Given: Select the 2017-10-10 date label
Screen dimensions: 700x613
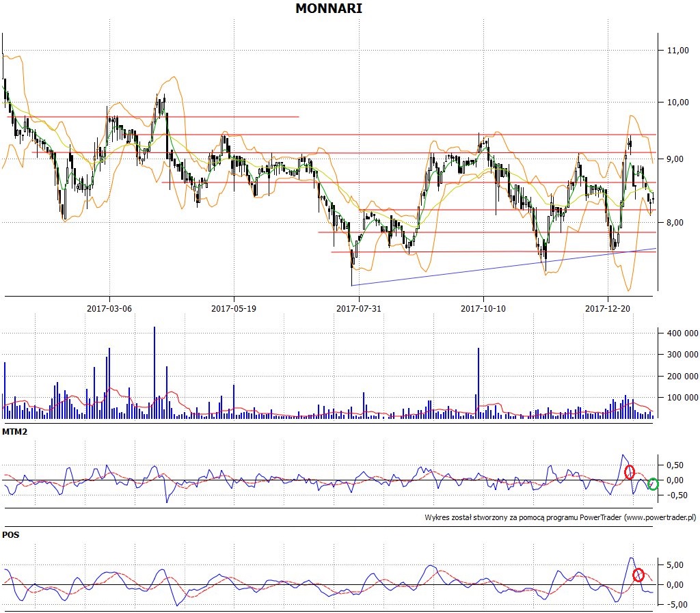Looking at the screenshot, I should 483,308.
